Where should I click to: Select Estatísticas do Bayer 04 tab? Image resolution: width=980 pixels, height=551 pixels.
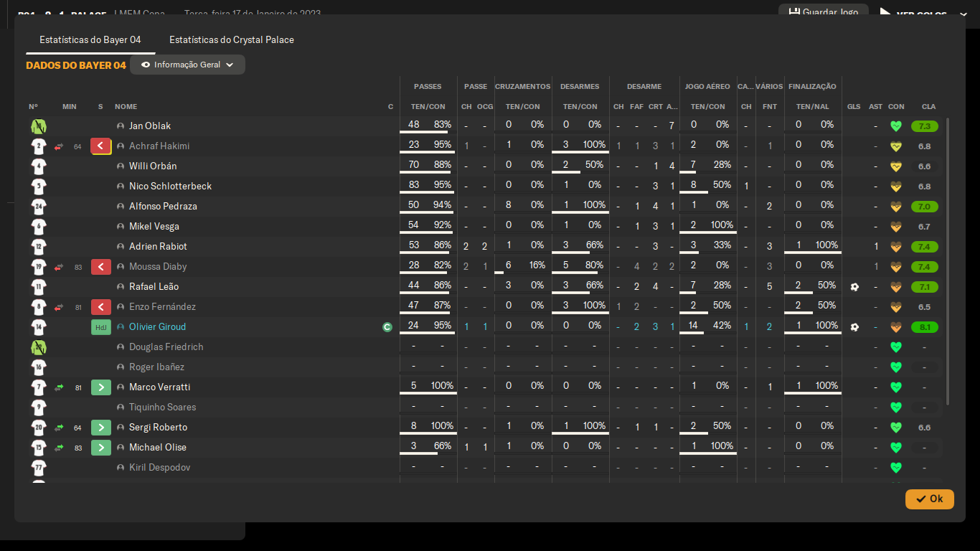pyautogui.click(x=90, y=39)
